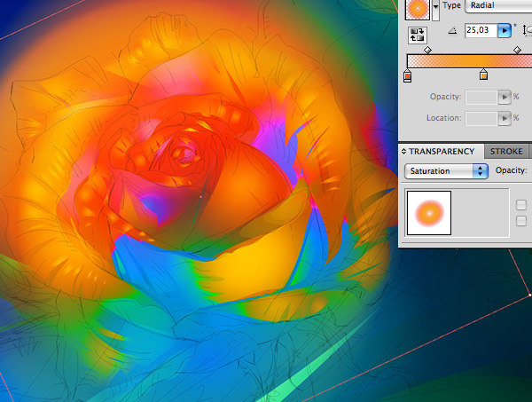Open the angle value dropdown arrow
The height and width of the screenshot is (402, 532).
(505, 30)
